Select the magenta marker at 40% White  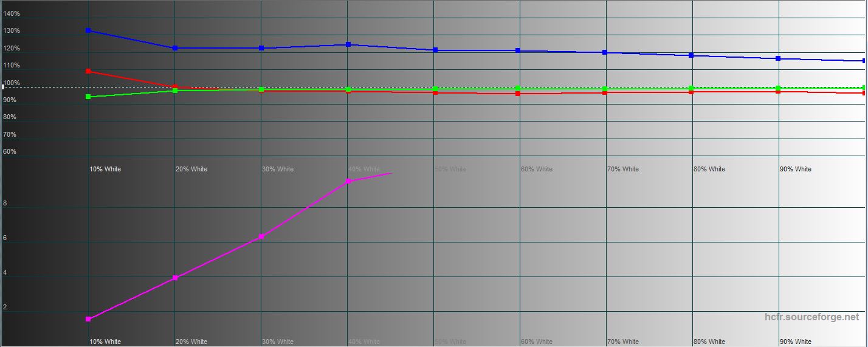(348, 181)
